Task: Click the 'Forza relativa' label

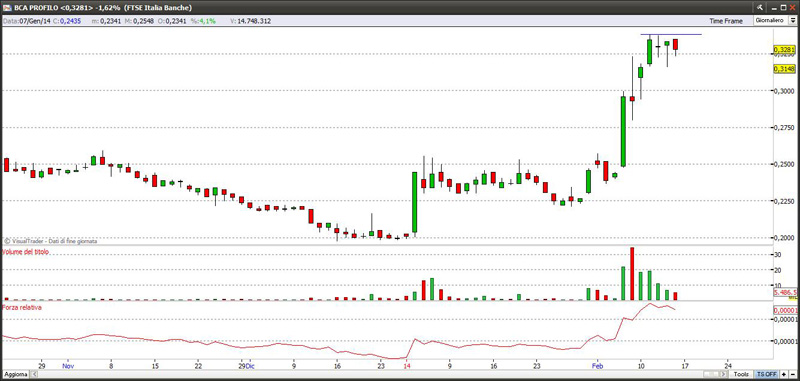Action: [21, 308]
